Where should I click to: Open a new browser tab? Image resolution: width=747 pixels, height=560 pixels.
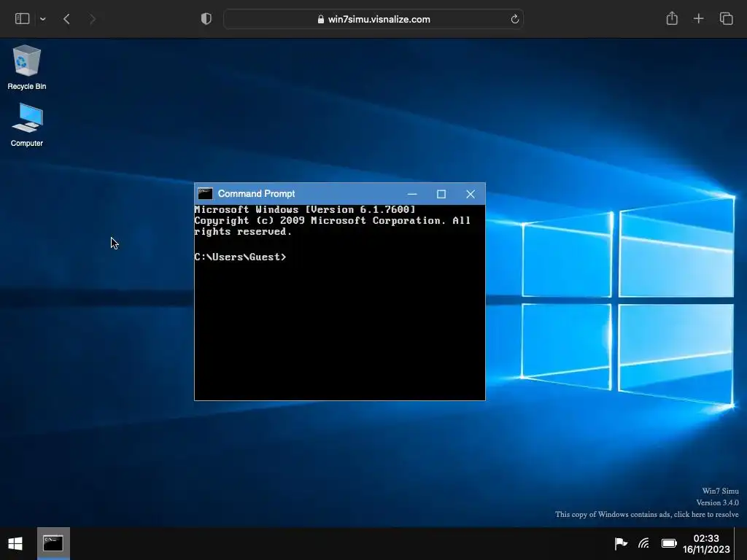[698, 19]
